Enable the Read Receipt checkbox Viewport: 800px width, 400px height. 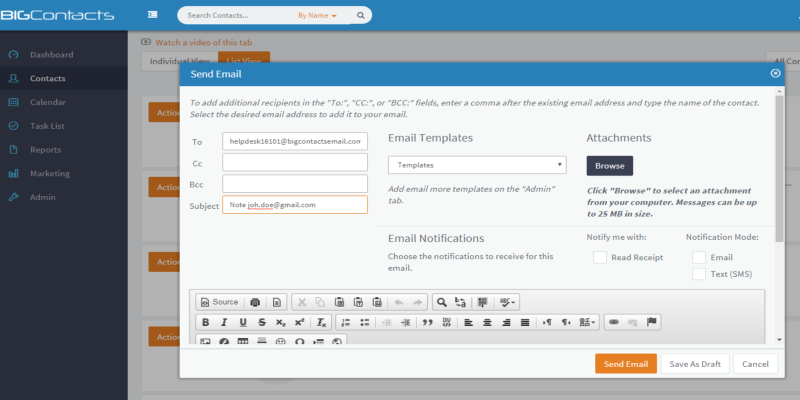600,257
